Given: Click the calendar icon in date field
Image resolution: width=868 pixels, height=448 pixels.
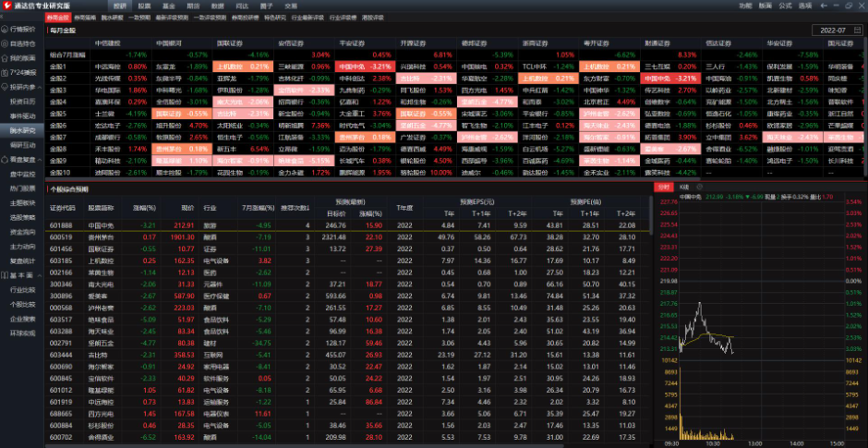Looking at the screenshot, I should pyautogui.click(x=855, y=30).
